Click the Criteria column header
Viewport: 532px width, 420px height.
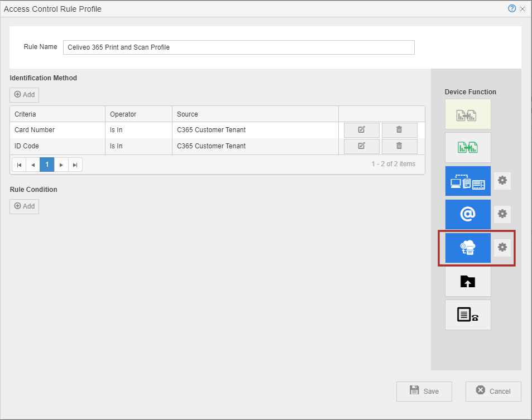coord(57,114)
